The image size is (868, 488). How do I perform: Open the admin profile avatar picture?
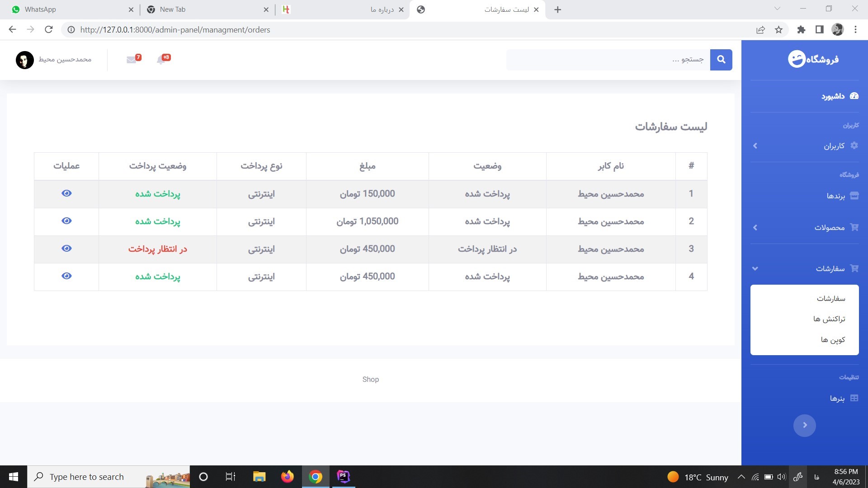pyautogui.click(x=24, y=60)
